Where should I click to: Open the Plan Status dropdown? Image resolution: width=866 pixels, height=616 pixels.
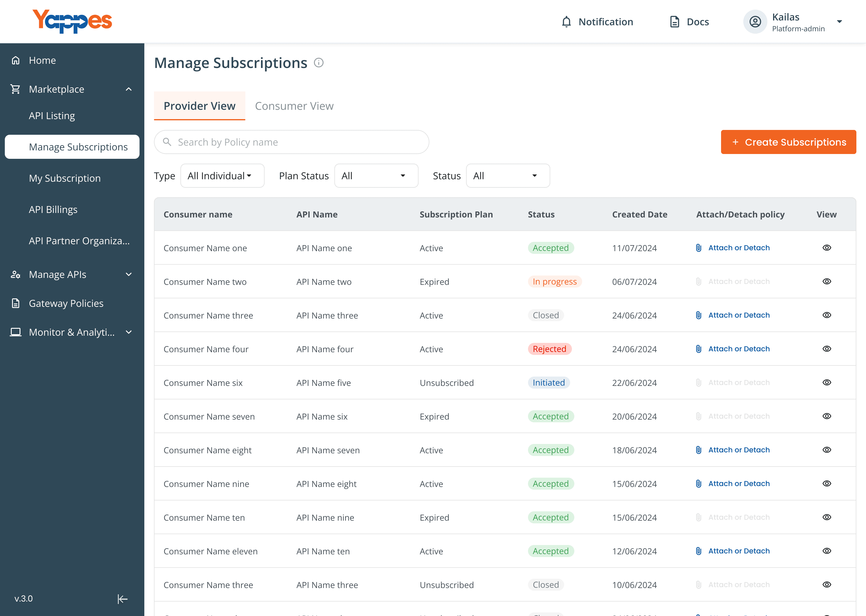pyautogui.click(x=376, y=176)
